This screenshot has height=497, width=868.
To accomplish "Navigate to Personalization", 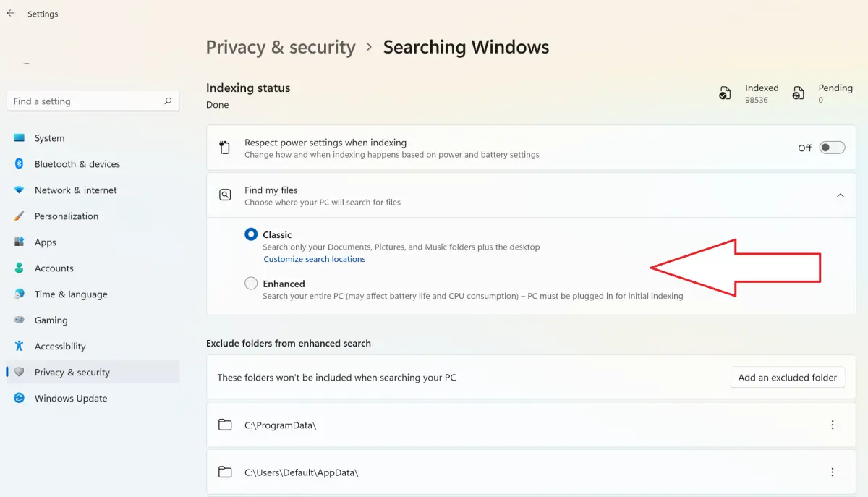I will coord(93,216).
